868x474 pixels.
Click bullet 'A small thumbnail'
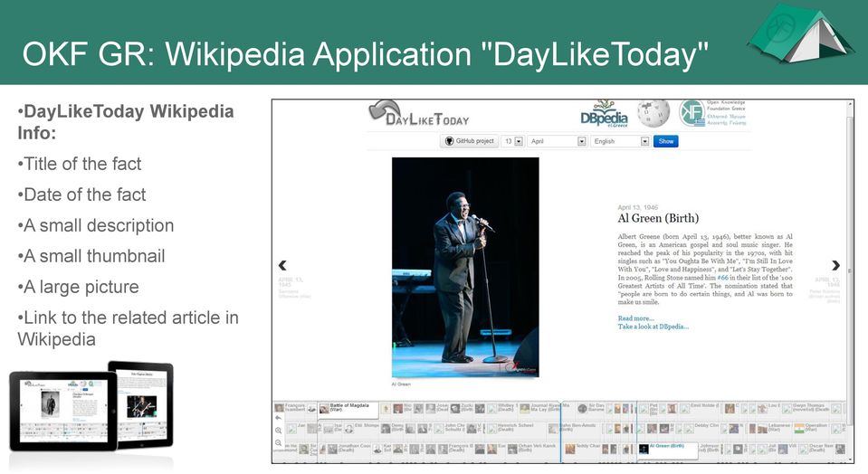tap(91, 256)
